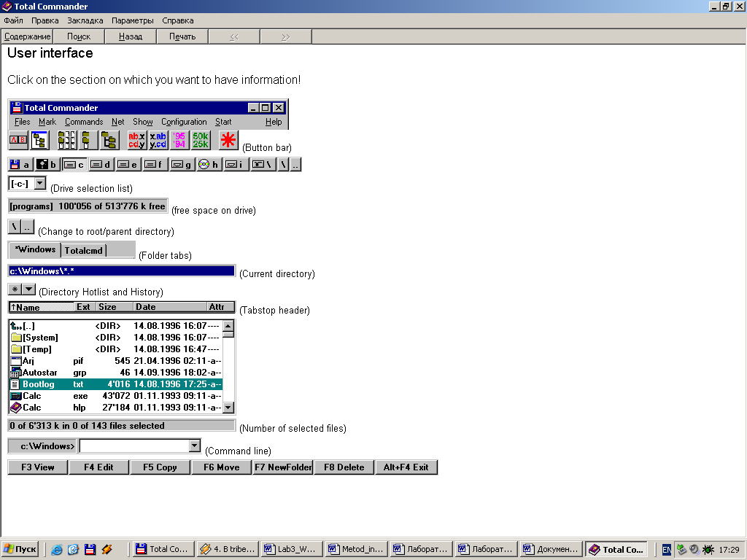747x560 pixels.
Task: Click the F7 NewFolder button
Action: pyautogui.click(x=283, y=467)
